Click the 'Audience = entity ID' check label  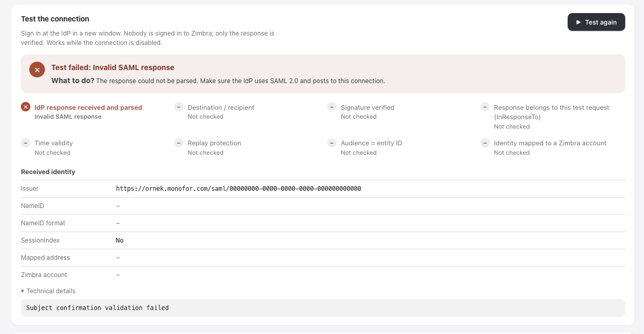pos(372,143)
